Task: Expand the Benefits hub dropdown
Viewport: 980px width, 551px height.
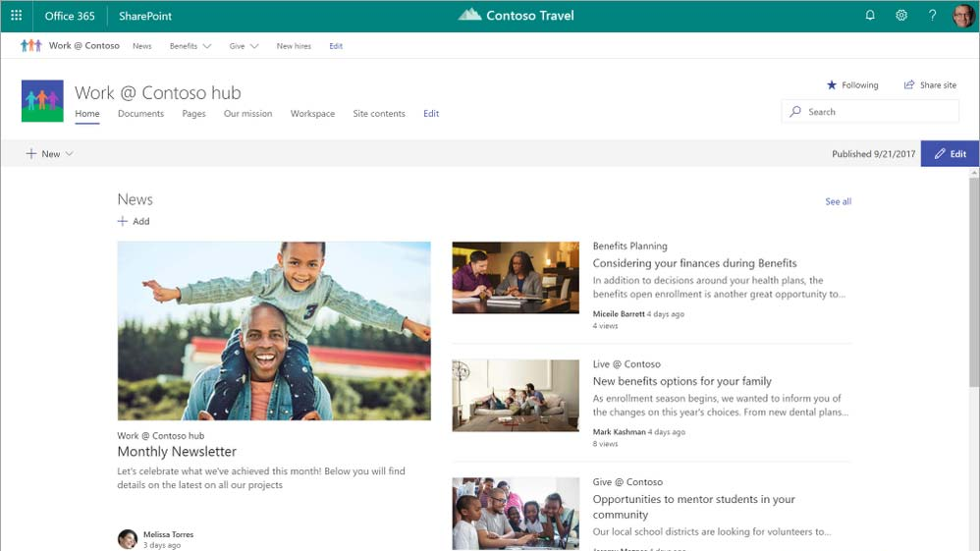Action: [x=207, y=46]
